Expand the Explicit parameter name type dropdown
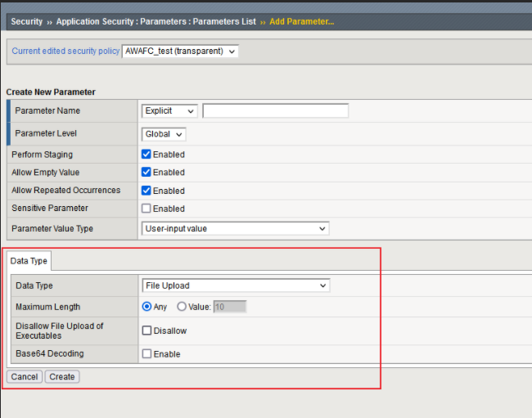Image resolution: width=532 pixels, height=418 pixels. [x=169, y=111]
